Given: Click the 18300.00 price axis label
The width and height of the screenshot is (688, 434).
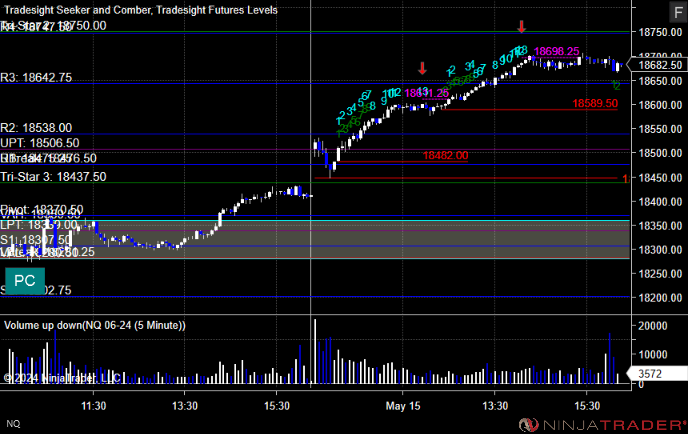Looking at the screenshot, I should [x=660, y=250].
